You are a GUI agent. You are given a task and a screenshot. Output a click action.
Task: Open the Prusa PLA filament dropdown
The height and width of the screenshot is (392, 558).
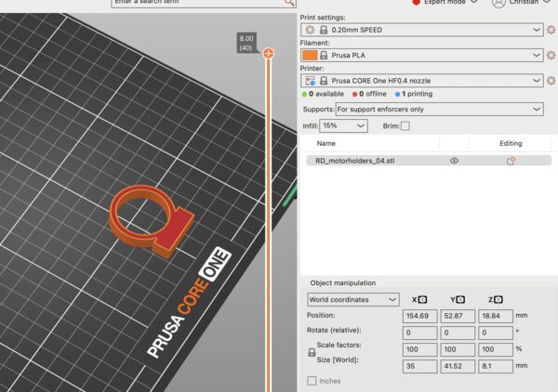pyautogui.click(x=422, y=55)
